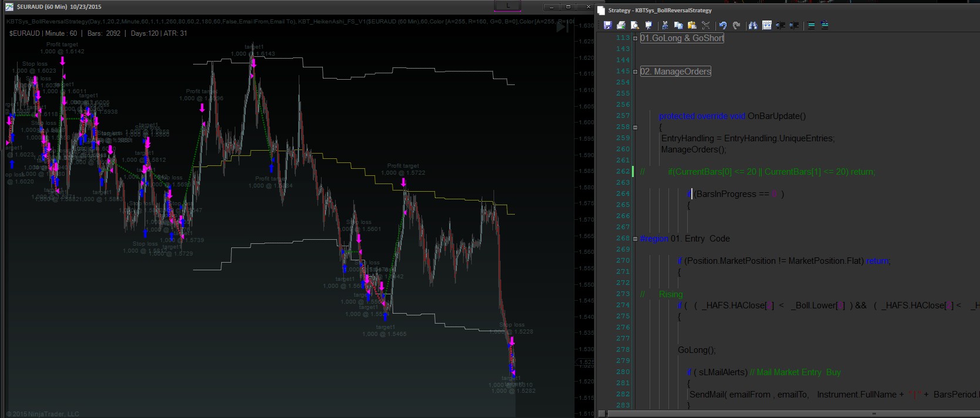This screenshot has height=418, width=980.
Task: Click the $EURAUD | Minute : 60 label
Action: [x=43, y=33]
